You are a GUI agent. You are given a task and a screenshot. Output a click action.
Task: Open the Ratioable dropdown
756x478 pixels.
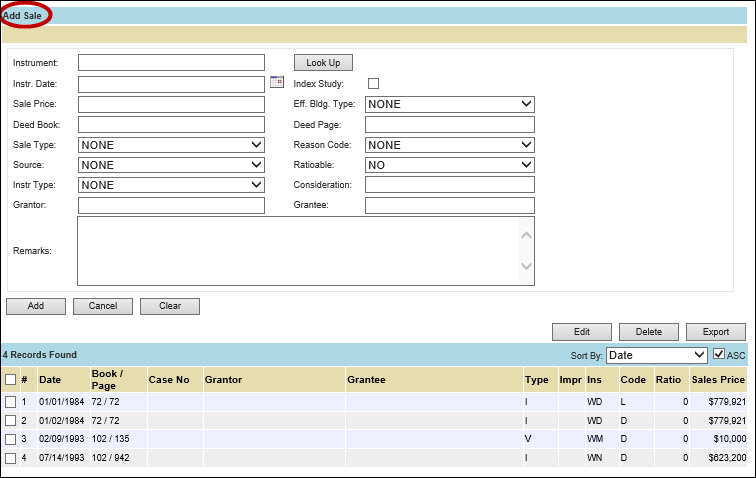click(x=450, y=165)
